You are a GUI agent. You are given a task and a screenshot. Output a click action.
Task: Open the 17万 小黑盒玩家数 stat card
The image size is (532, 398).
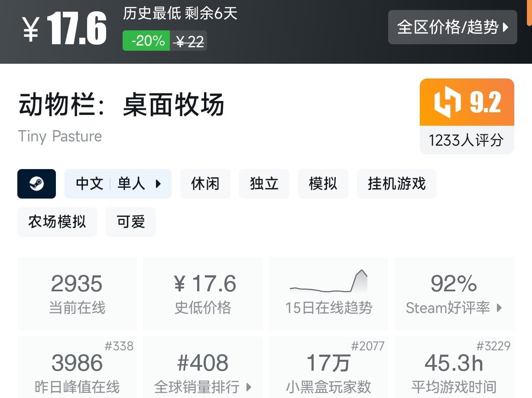328,367
